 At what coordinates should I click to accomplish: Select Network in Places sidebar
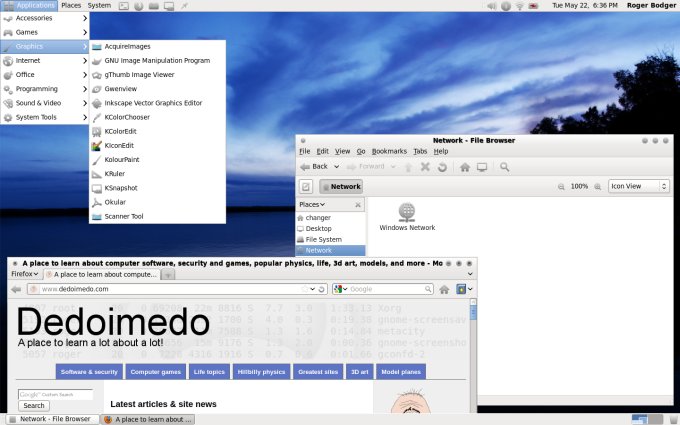(330, 250)
